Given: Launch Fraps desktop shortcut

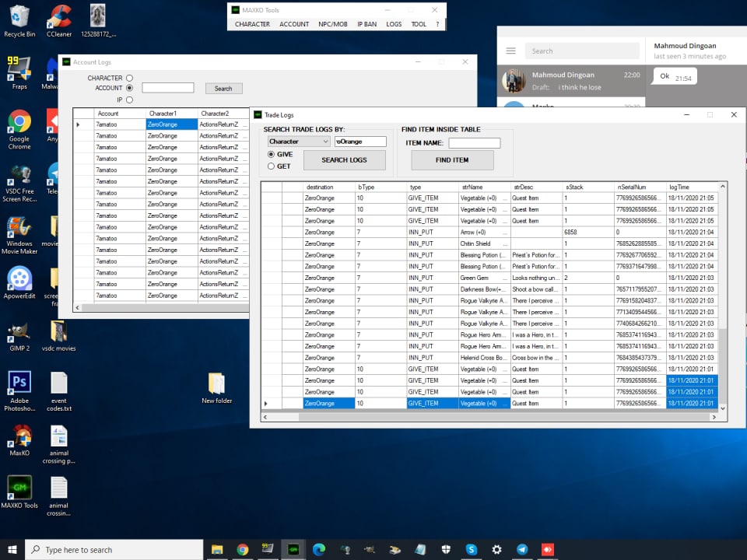Looking at the screenshot, I should [19, 73].
